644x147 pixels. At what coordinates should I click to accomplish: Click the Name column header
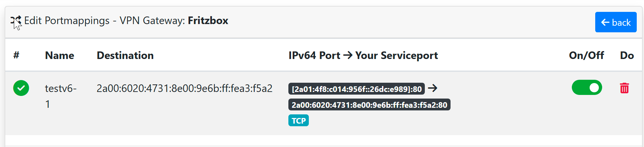(x=59, y=55)
